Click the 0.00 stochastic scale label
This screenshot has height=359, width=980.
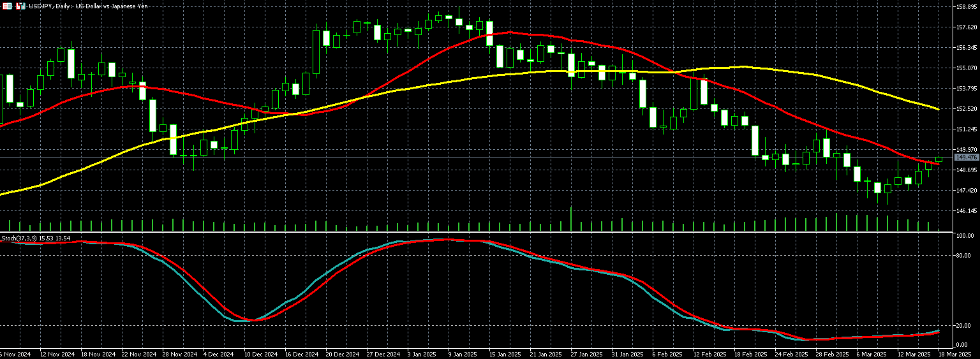click(x=963, y=345)
